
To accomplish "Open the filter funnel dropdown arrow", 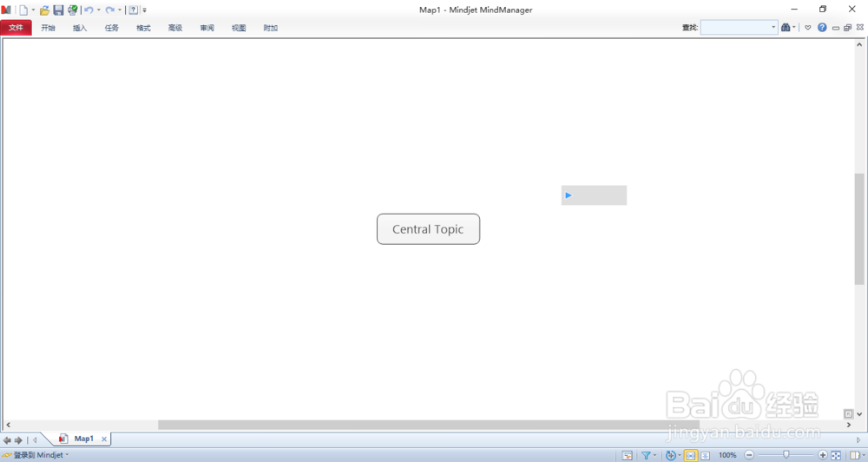I will point(654,455).
